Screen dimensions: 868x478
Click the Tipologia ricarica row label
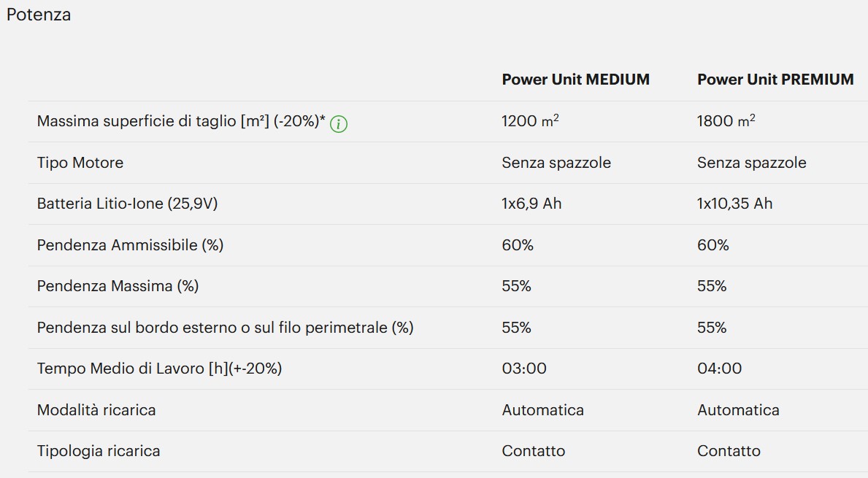click(x=99, y=451)
